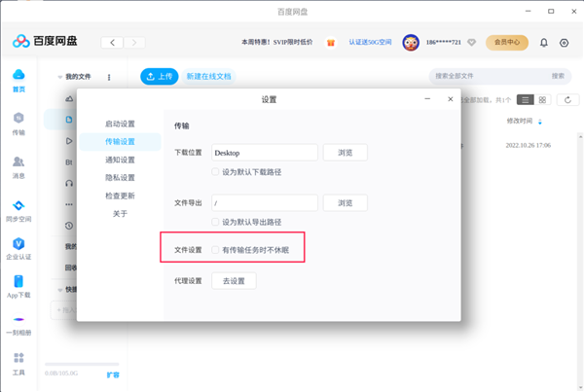584x392 pixels.
Task: Click the 修改时间 sort arrow
Action: coord(540,122)
